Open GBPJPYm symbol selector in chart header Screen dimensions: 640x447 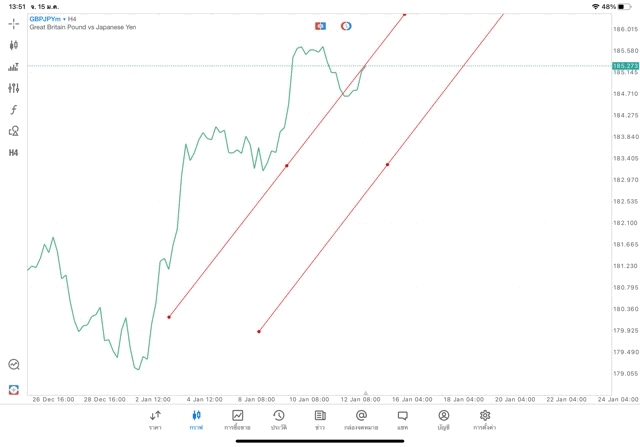43,19
